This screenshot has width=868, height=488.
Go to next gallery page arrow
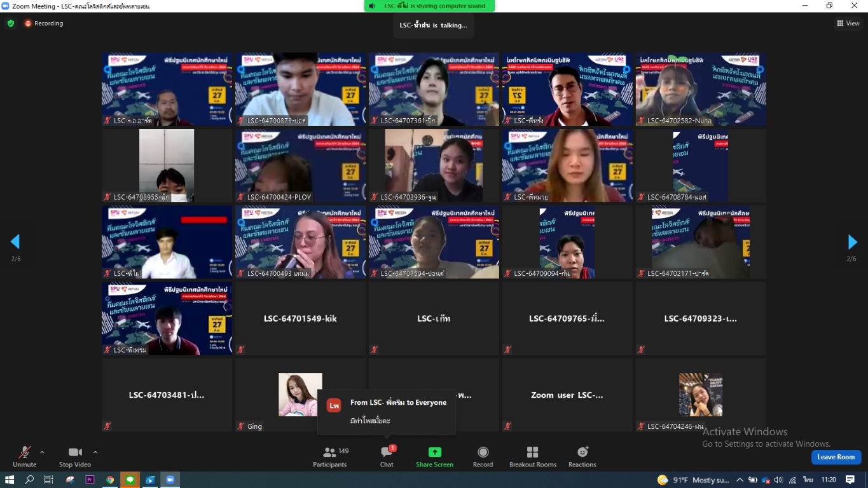[852, 242]
